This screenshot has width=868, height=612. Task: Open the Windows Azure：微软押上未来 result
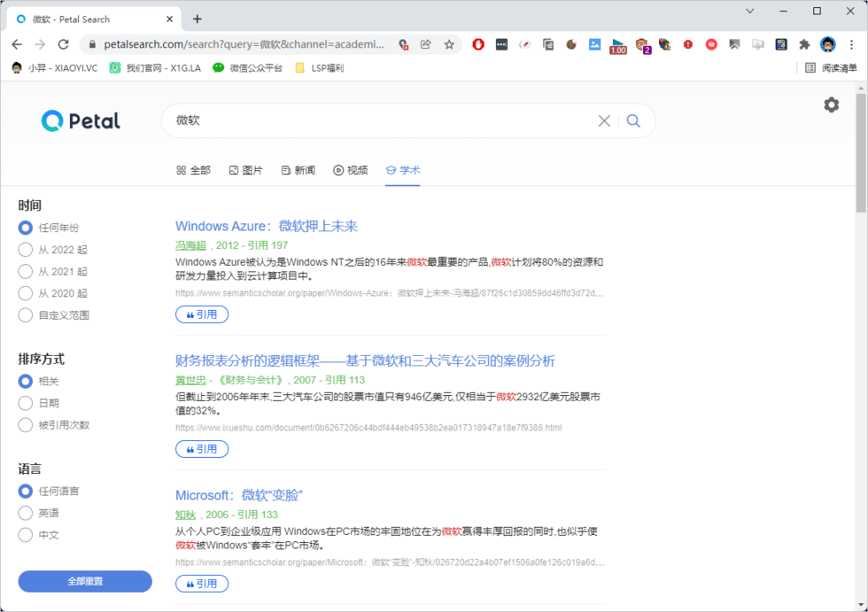pos(266,226)
